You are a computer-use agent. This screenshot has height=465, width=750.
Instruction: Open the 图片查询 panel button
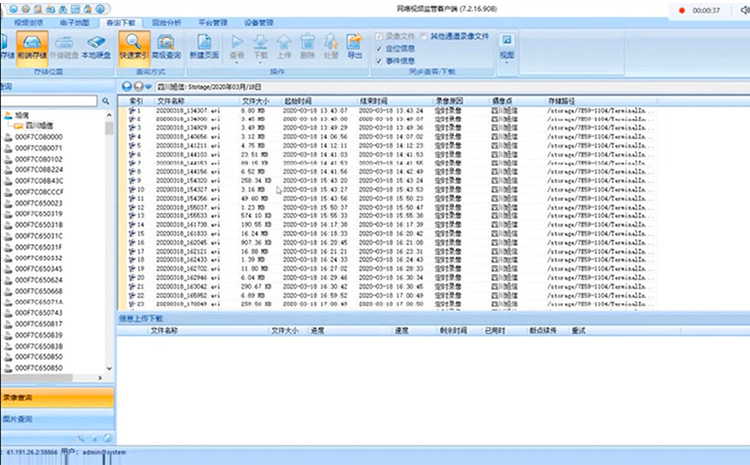(x=20, y=420)
